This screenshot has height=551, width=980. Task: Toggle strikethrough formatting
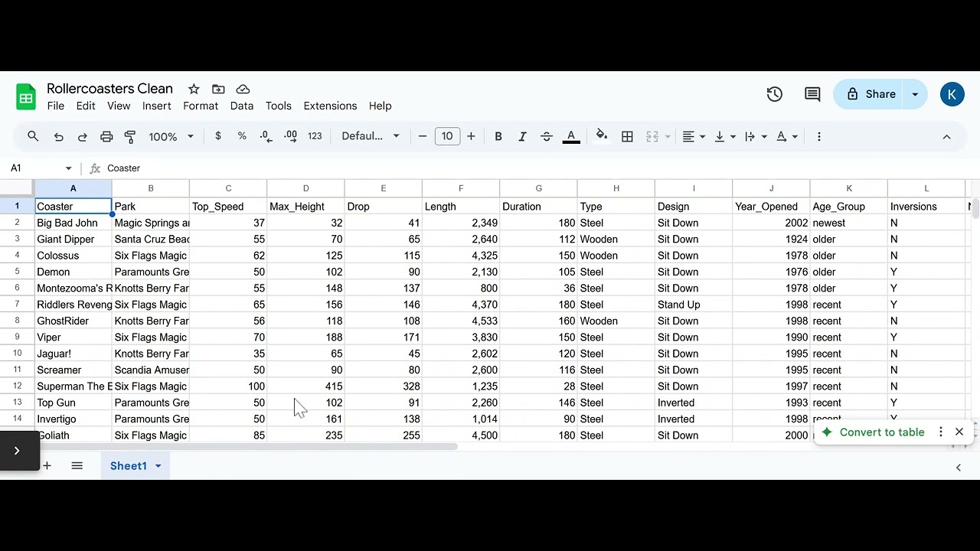547,136
